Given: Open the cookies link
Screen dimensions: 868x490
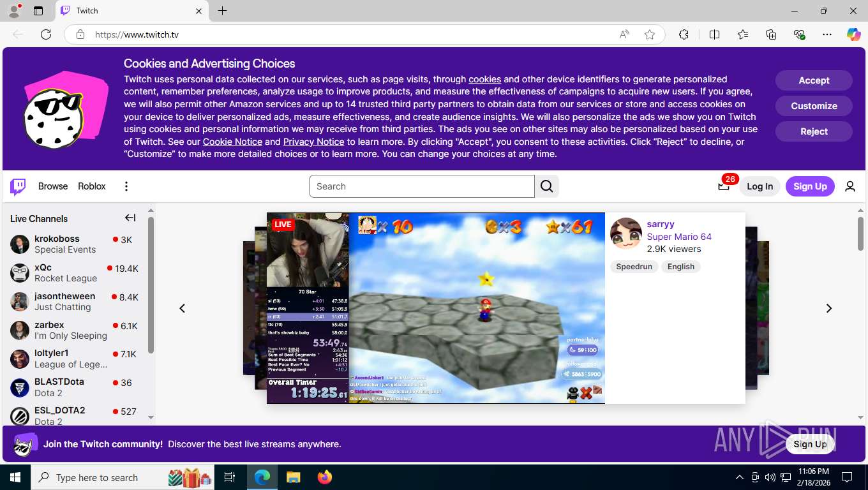Looking at the screenshot, I should [x=484, y=79].
